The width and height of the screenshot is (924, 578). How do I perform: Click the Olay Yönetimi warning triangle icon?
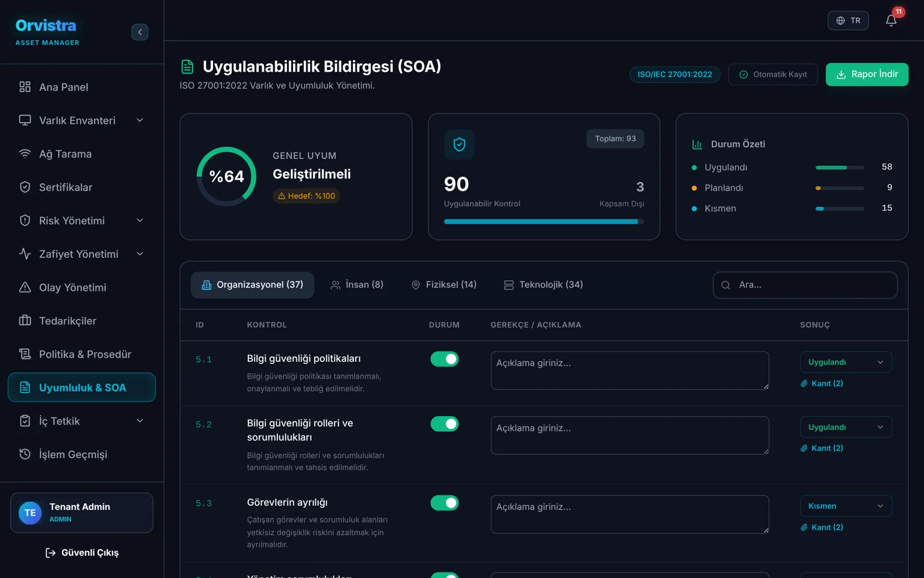coord(25,287)
